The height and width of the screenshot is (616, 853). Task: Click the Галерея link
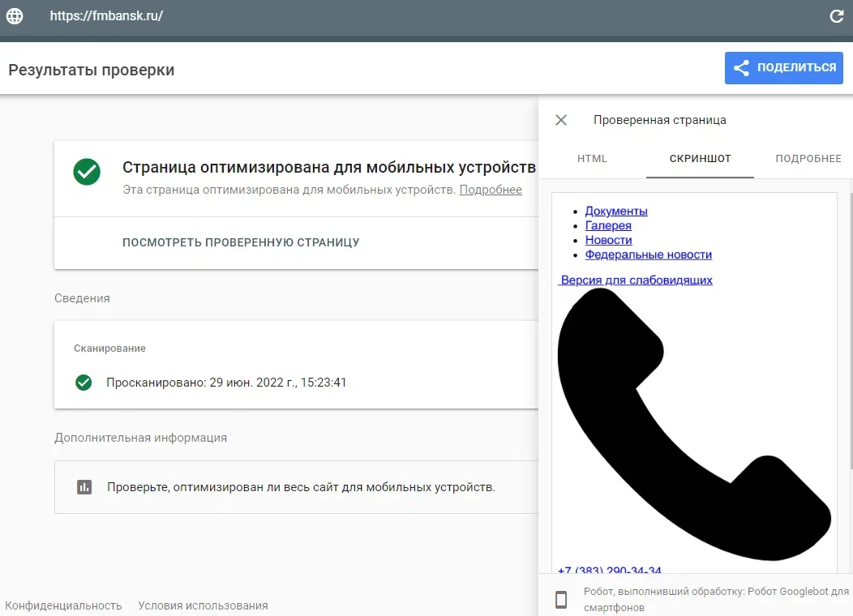pos(608,225)
